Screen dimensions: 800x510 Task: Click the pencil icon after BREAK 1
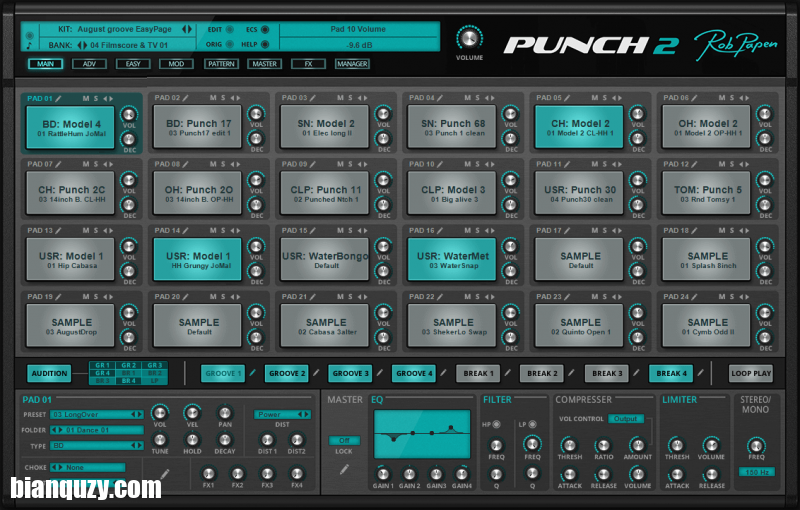507,373
